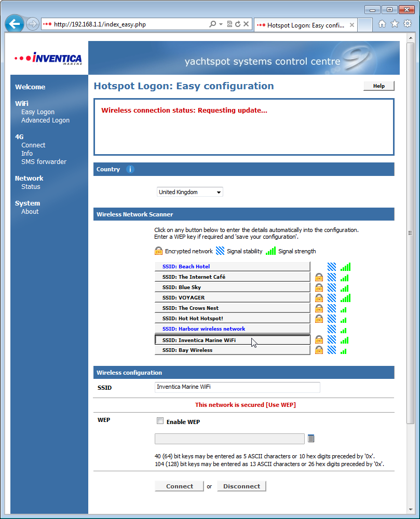This screenshot has height=519, width=420.
Task: Close the Hotspot Logon tab
Action: click(x=352, y=25)
